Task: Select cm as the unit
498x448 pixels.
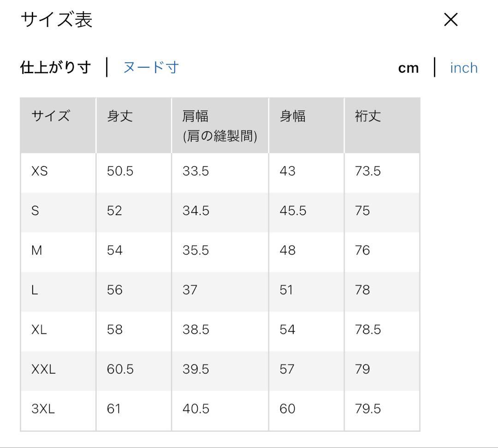Action: (x=409, y=68)
